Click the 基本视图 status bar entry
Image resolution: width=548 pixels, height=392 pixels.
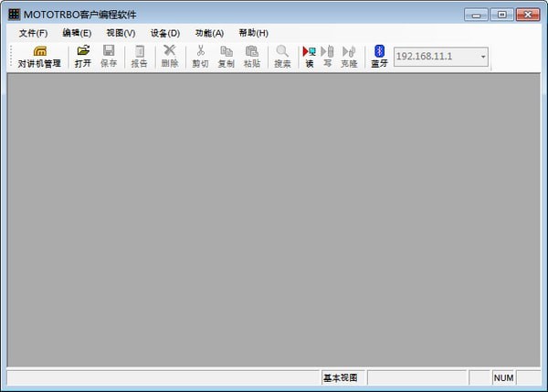point(341,378)
